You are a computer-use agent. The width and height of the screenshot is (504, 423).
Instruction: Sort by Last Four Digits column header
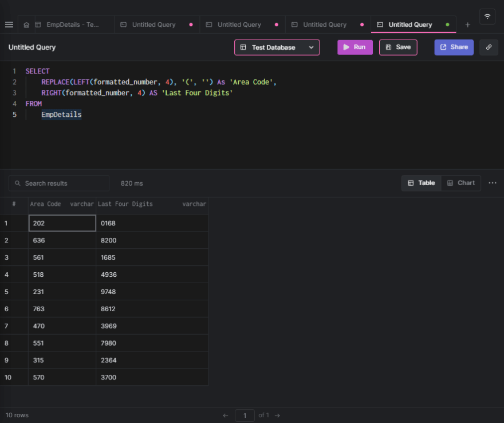tap(152, 204)
